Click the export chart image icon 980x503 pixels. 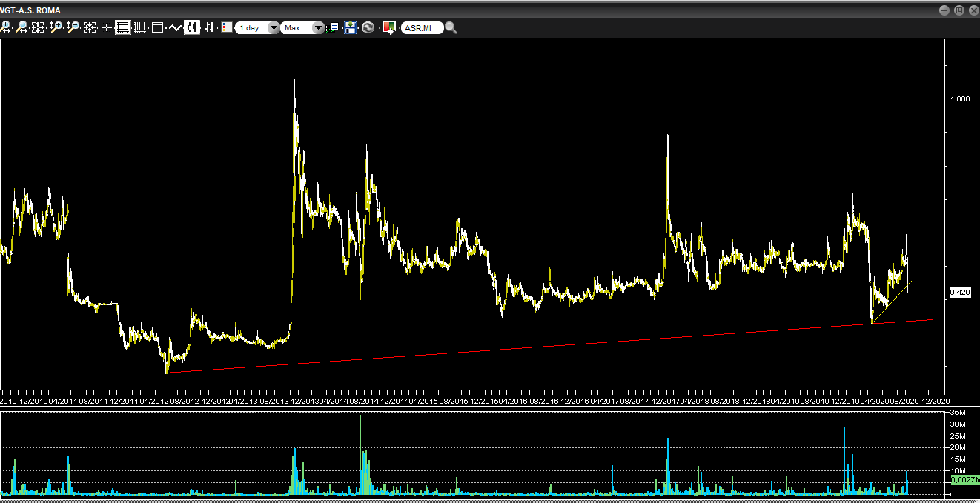point(388,27)
